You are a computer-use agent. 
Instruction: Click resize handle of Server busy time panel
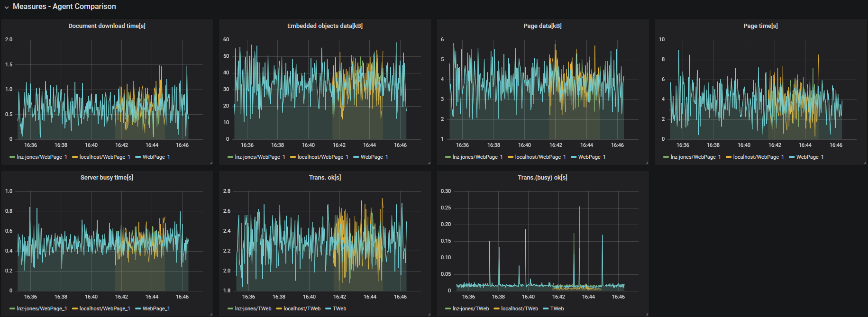point(211,314)
